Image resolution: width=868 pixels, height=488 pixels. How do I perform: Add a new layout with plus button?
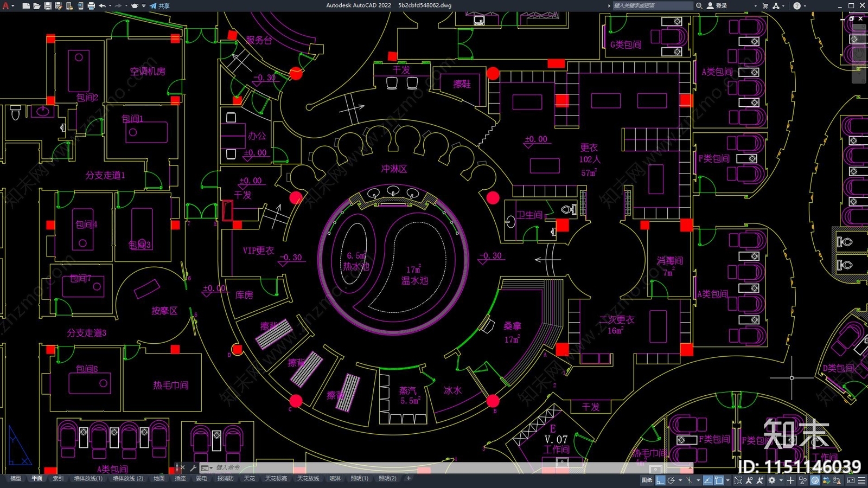click(409, 478)
